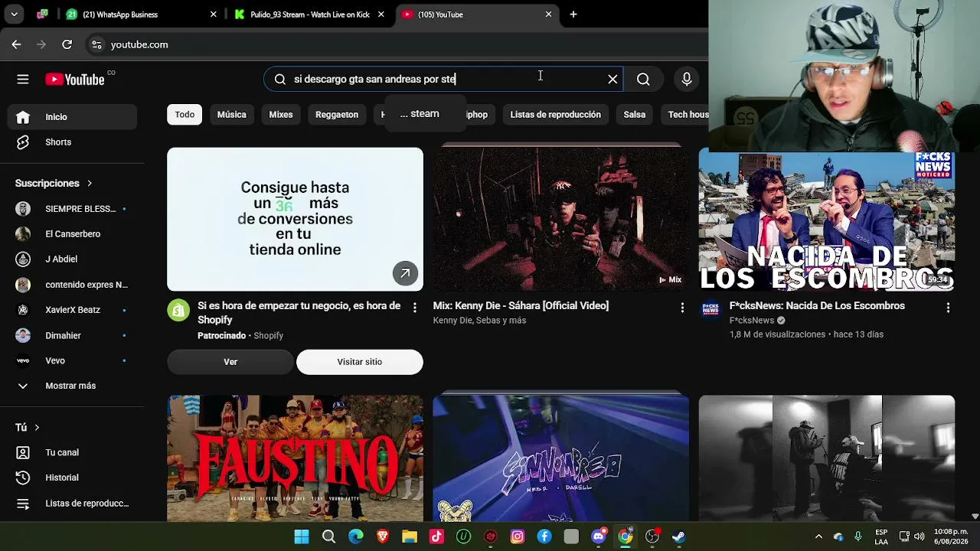Filter by 'Listas de reproducción' chip
The image size is (980, 551).
coord(555,114)
